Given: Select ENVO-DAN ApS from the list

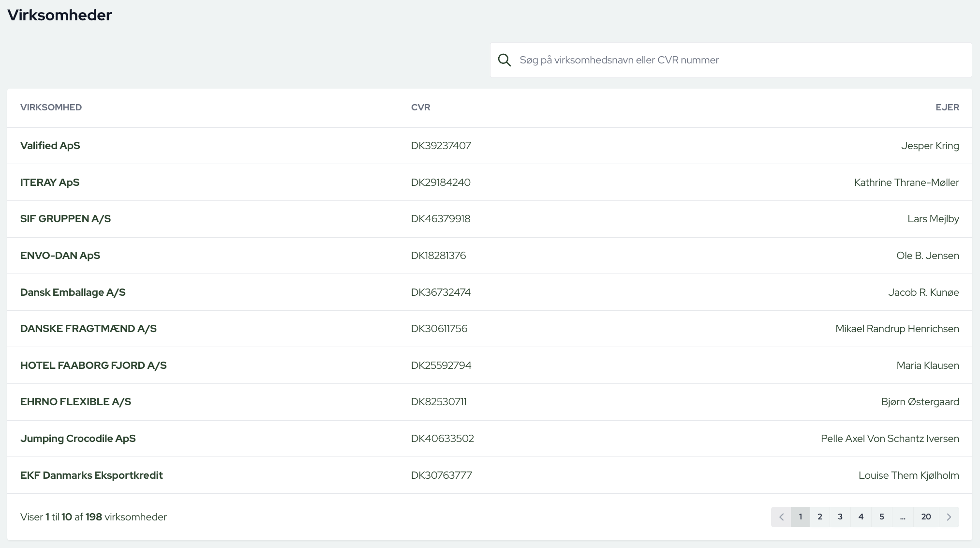Looking at the screenshot, I should pyautogui.click(x=60, y=256).
